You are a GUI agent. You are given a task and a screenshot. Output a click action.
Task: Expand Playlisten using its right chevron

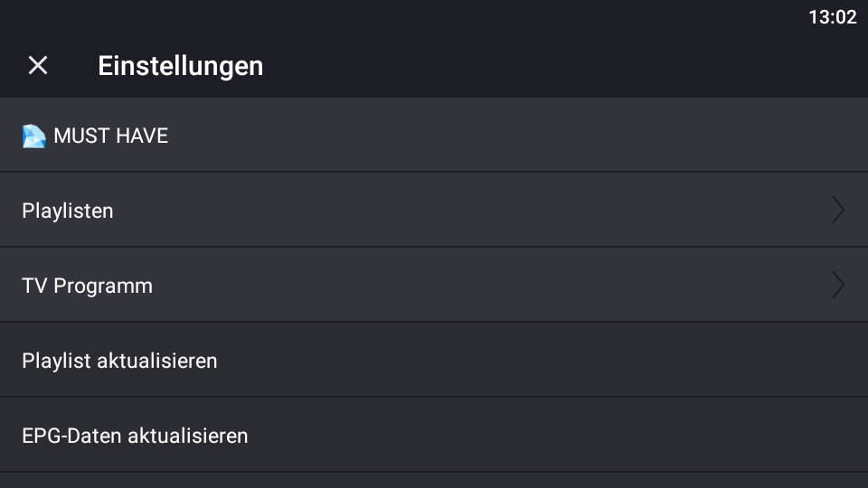pos(838,210)
